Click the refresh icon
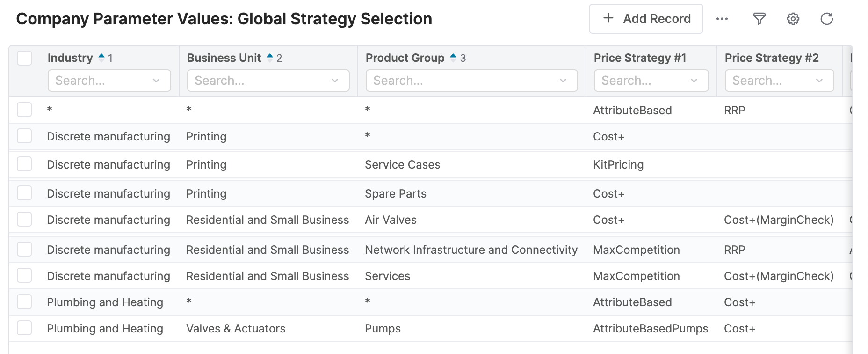Screen dimensions: 868x354 826,19
